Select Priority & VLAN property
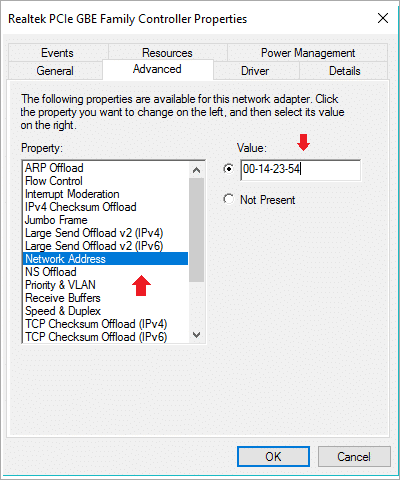 tap(105, 285)
